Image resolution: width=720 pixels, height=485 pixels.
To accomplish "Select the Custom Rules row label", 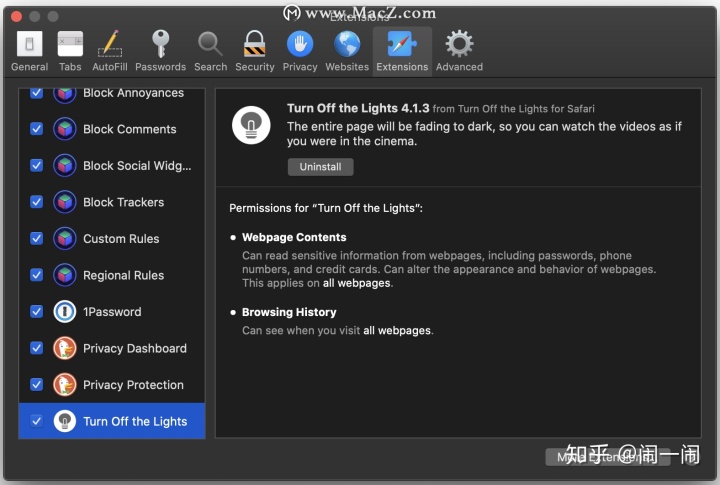I will pos(121,238).
